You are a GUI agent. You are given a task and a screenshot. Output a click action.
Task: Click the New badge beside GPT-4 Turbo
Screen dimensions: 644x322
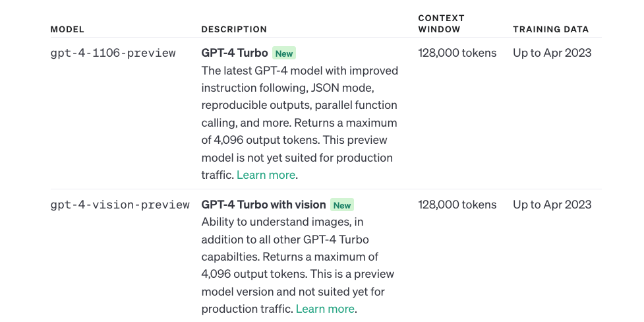pyautogui.click(x=284, y=53)
